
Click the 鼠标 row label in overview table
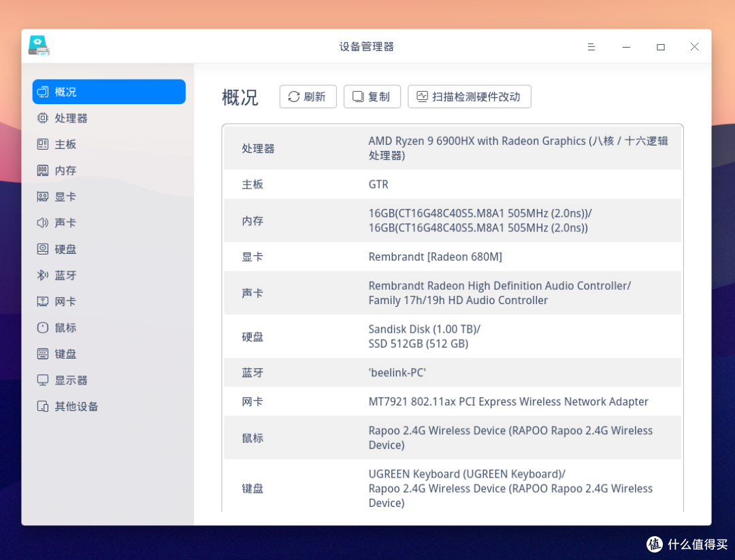pos(252,438)
